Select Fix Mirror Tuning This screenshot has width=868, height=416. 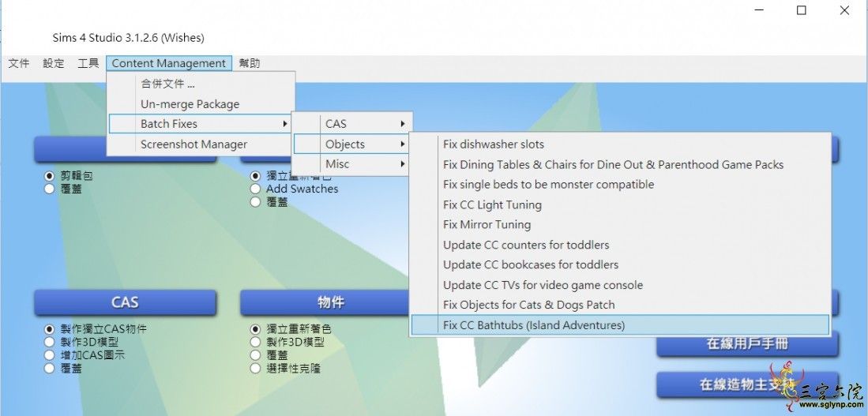coord(620,225)
